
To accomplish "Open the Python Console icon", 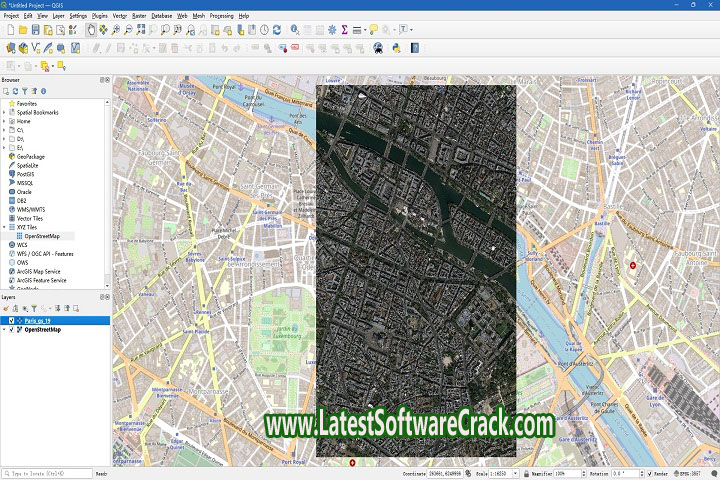I will point(397,48).
